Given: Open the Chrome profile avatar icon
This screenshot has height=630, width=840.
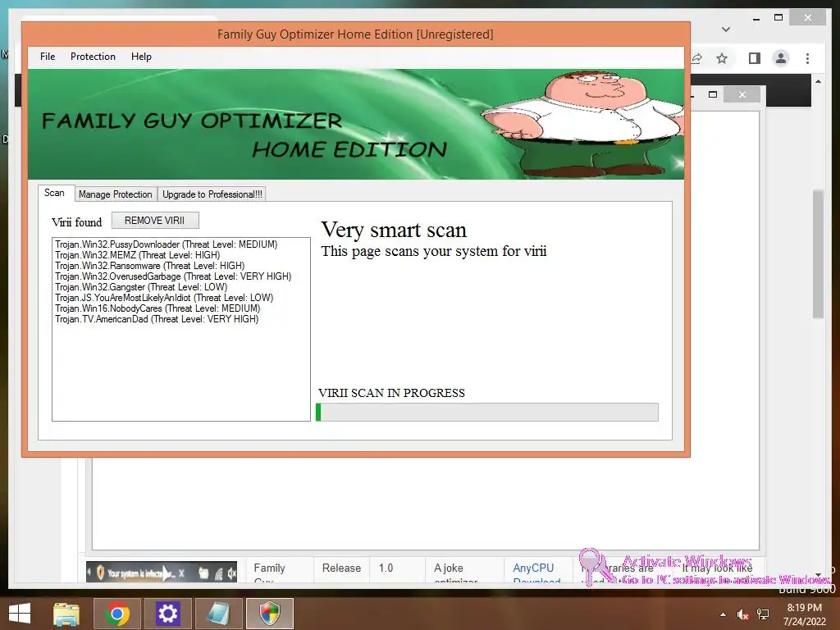Looking at the screenshot, I should pos(781,58).
